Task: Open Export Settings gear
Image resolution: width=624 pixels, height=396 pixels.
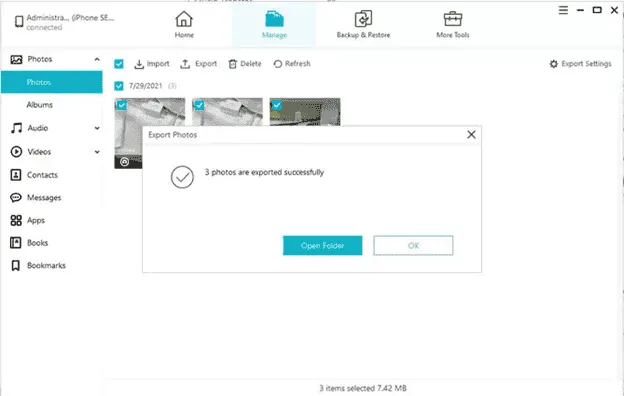Action: pyautogui.click(x=580, y=64)
